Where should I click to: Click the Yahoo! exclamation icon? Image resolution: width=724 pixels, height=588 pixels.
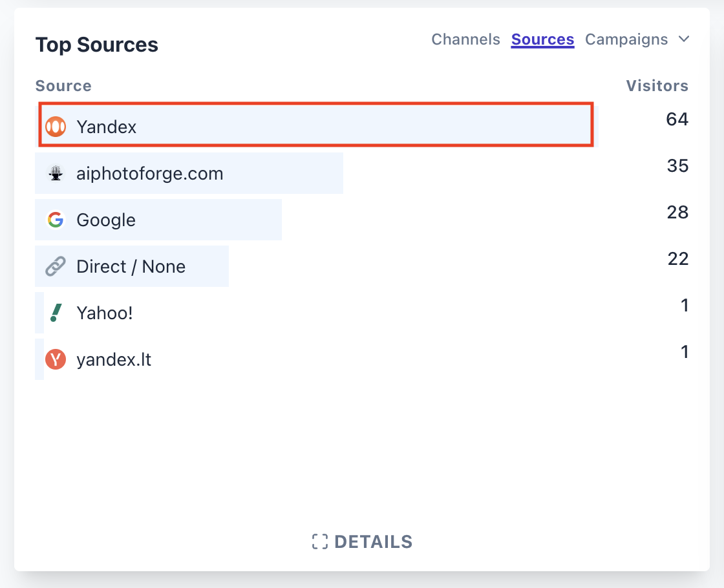[56, 313]
